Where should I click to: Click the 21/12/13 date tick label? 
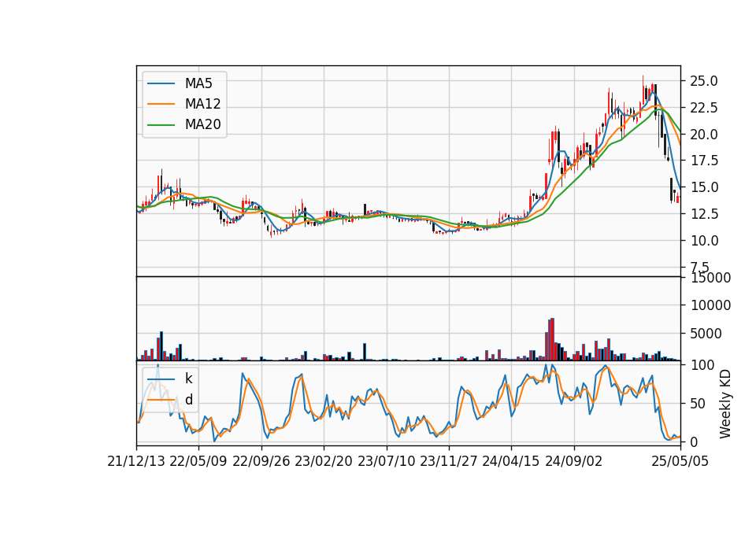coord(136,461)
